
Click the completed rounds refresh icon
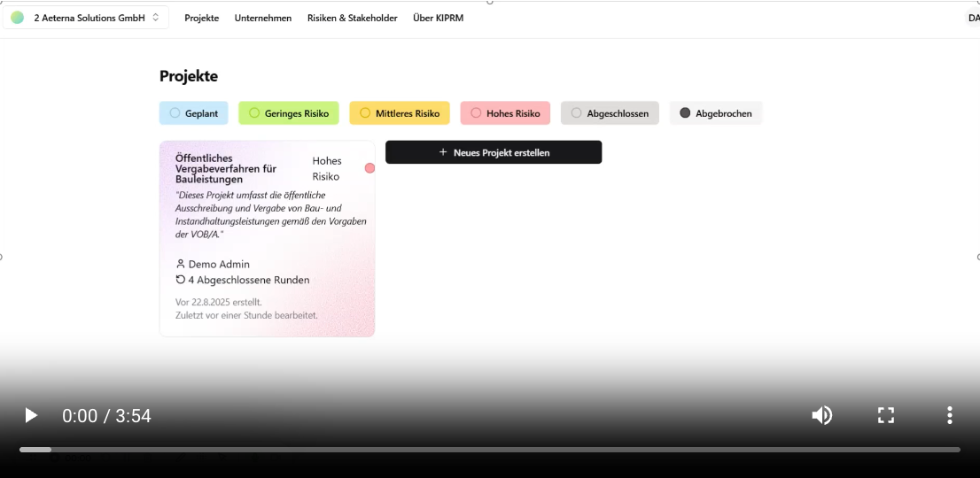coord(181,280)
